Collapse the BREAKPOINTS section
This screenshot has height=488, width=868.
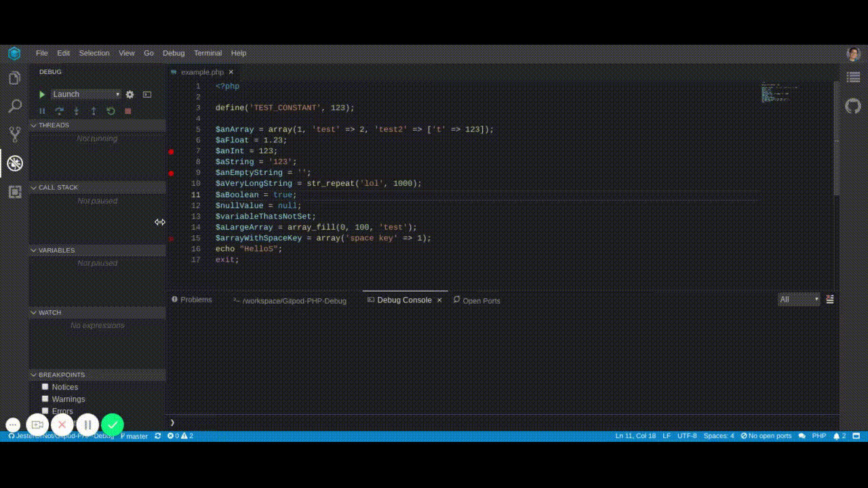[x=97, y=375]
